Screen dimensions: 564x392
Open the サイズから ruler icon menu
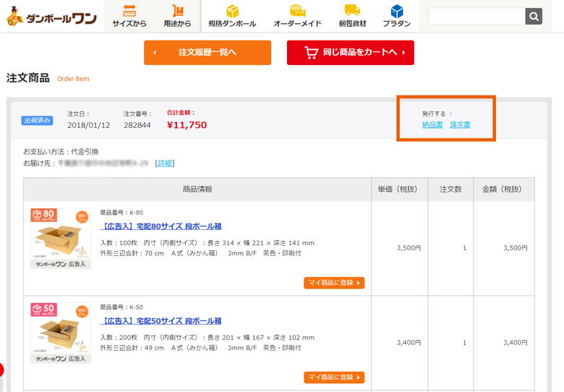129,16
